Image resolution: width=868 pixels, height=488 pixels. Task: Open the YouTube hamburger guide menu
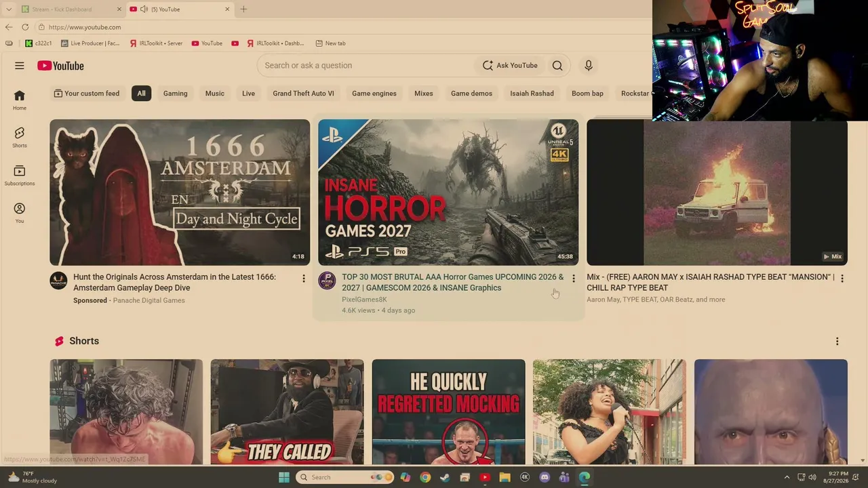click(x=20, y=66)
